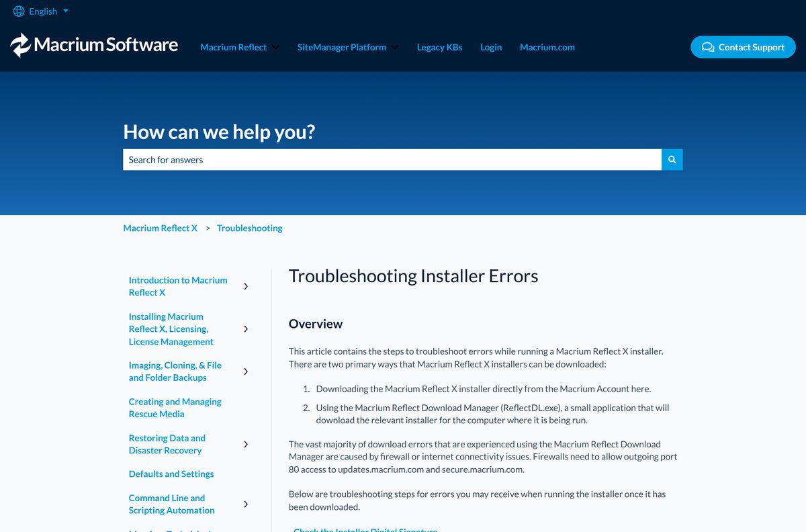Expand Command Line and Scripting Automation chevron
This screenshot has width=806, height=532.
[246, 504]
